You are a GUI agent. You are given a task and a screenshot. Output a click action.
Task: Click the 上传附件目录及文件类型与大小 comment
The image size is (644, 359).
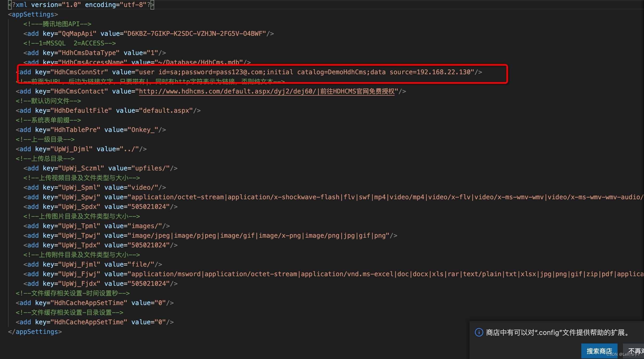click(82, 255)
